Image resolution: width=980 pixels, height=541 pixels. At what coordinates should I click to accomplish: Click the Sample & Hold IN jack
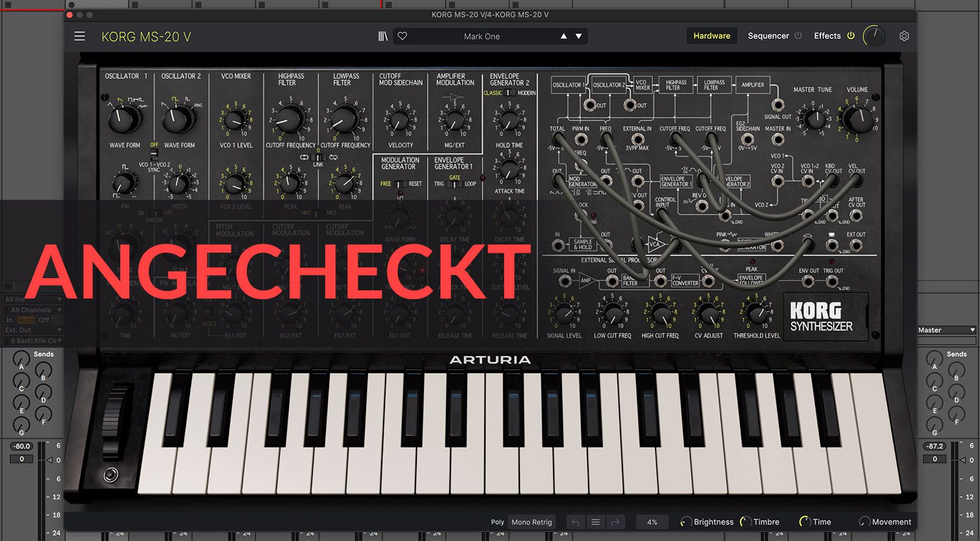tap(558, 245)
